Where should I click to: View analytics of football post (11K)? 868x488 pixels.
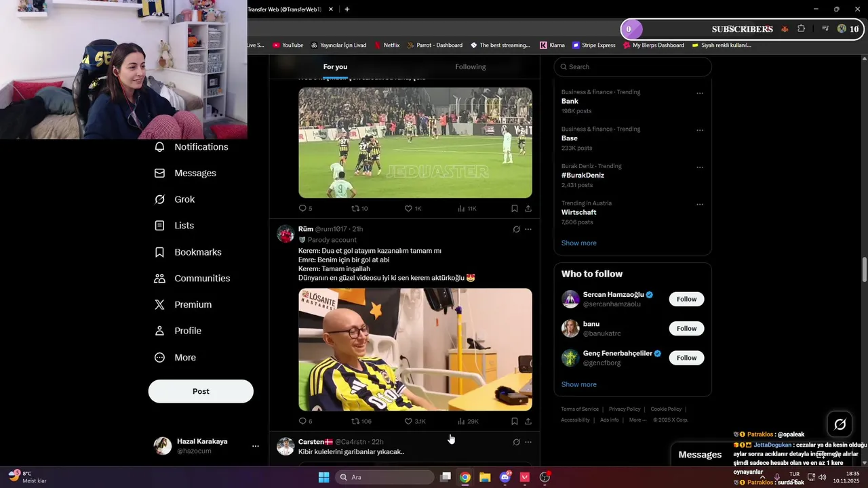coord(467,209)
